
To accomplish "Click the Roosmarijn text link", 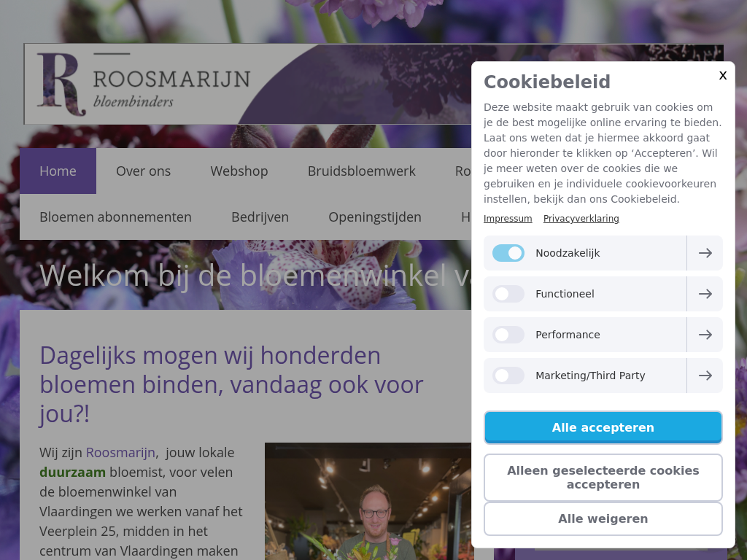I will [x=120, y=452].
